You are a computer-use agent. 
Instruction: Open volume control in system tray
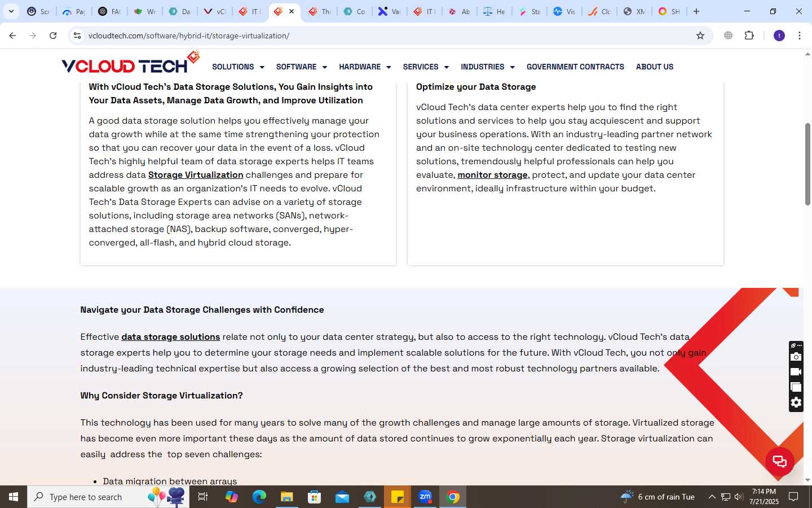click(x=739, y=497)
